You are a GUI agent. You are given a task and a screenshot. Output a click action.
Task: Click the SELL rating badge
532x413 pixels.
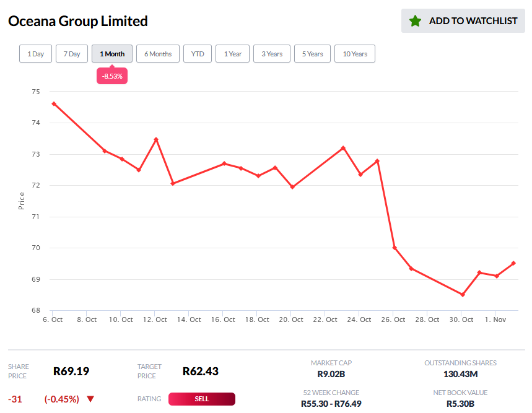coord(201,399)
